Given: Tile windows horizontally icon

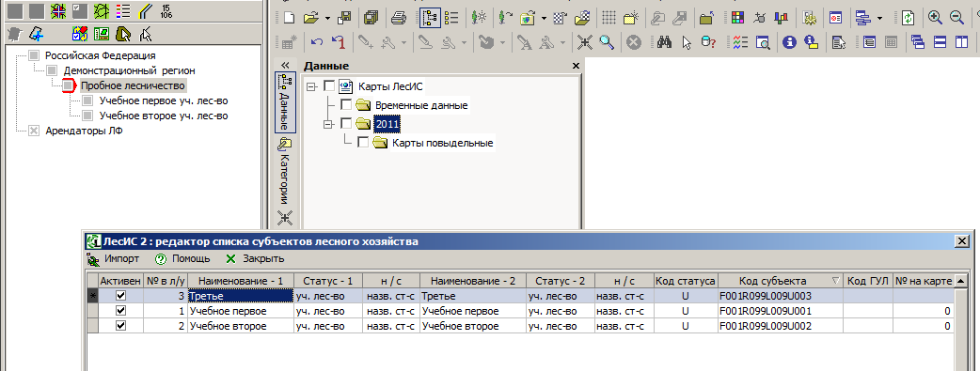Looking at the screenshot, I should tap(940, 42).
